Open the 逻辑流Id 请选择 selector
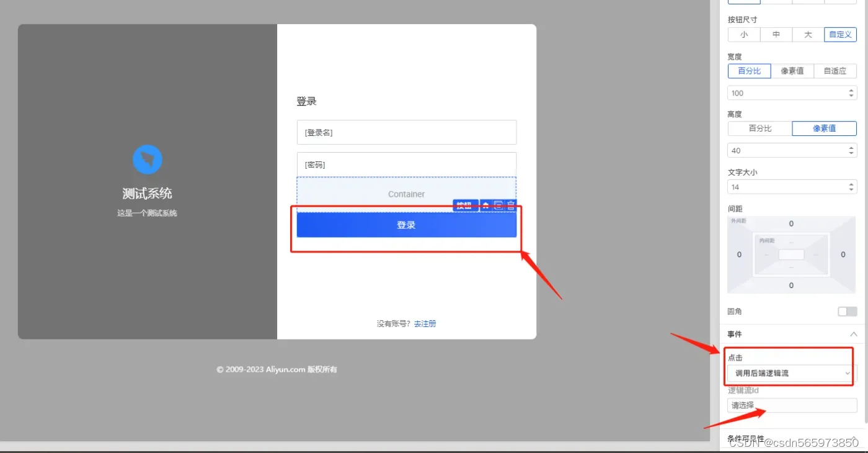 (792, 405)
